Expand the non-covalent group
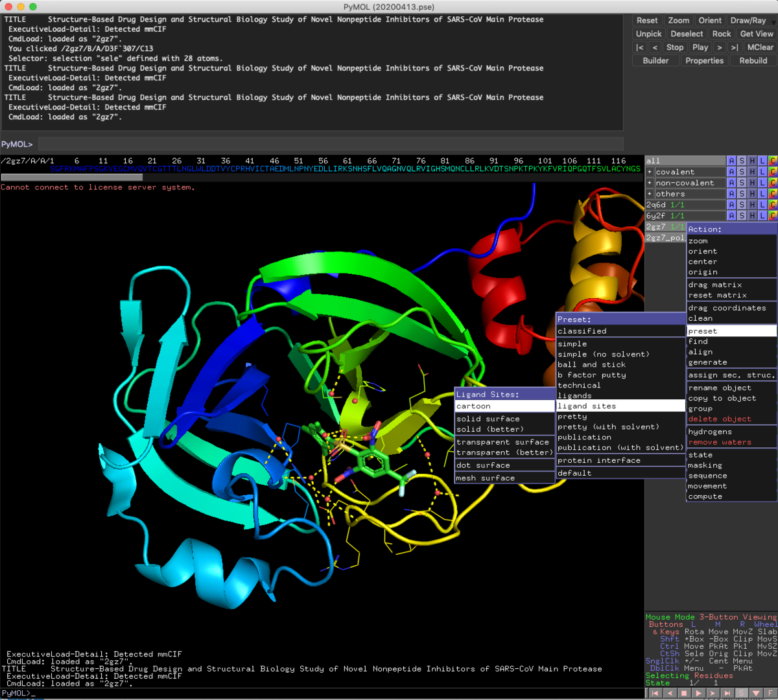The width and height of the screenshot is (778, 700). pos(650,183)
